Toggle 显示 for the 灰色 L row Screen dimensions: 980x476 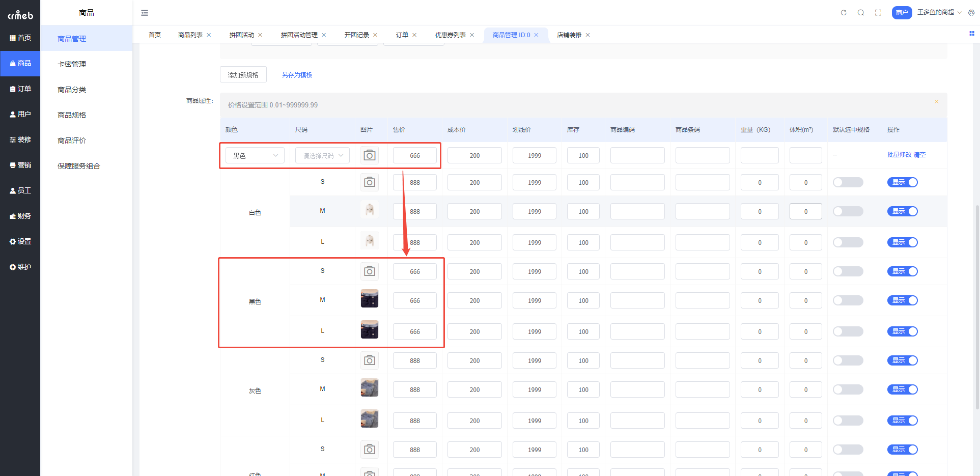point(902,420)
